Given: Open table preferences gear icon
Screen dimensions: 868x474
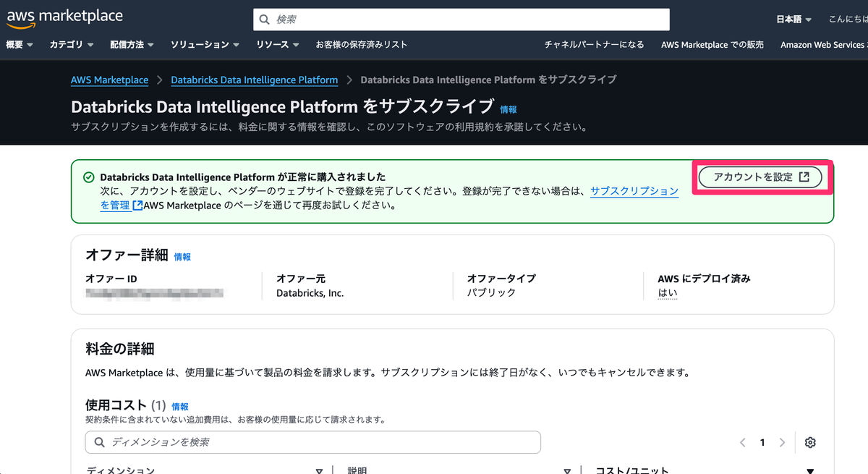Looking at the screenshot, I should [x=810, y=443].
